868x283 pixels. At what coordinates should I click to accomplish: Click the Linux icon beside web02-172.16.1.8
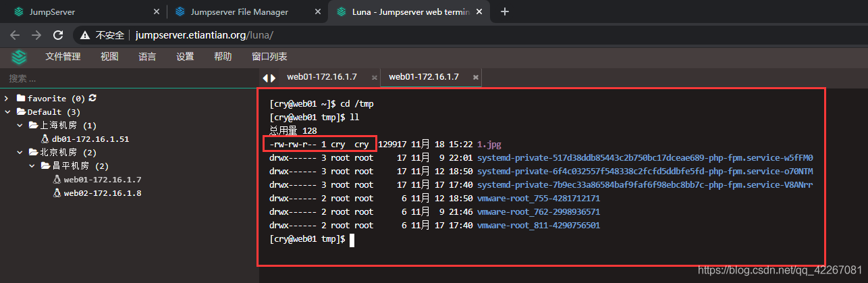57,193
